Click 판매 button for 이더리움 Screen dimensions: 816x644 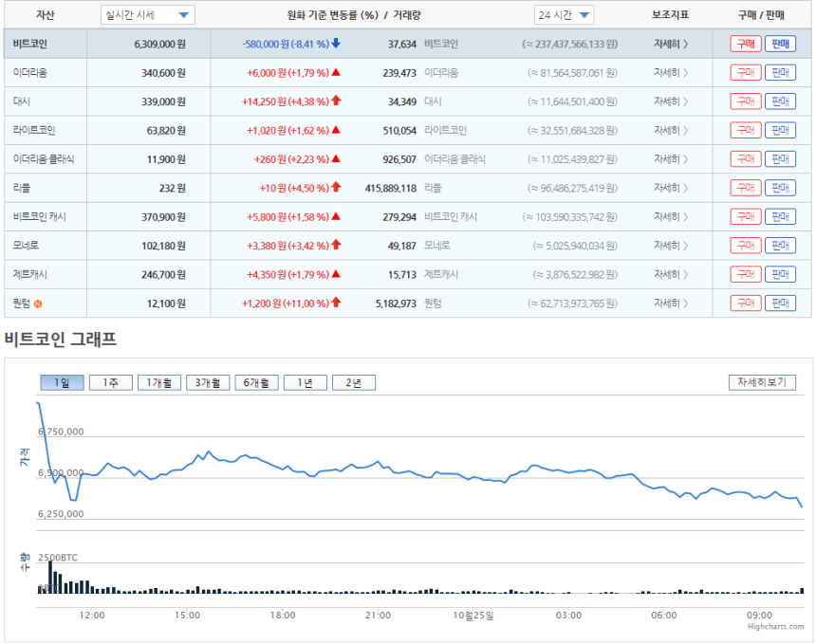click(x=780, y=73)
